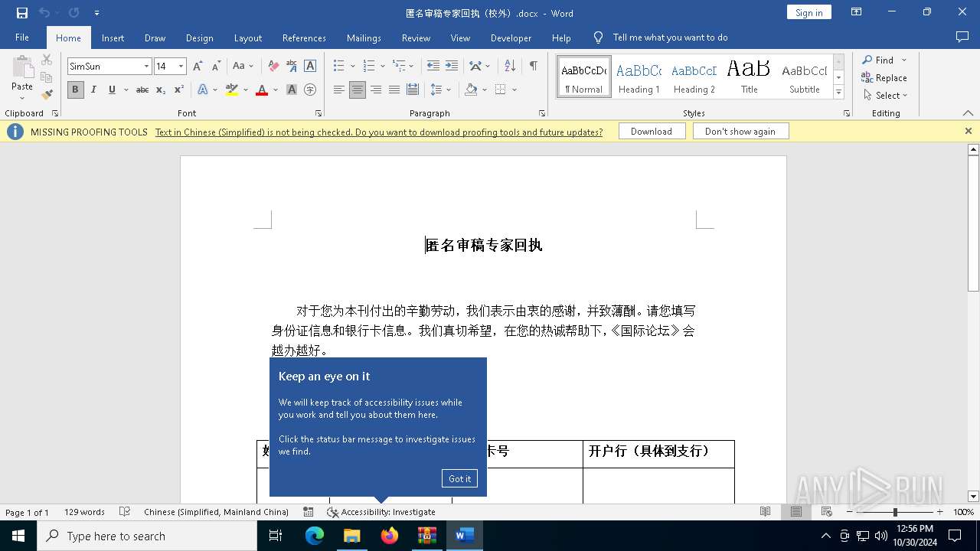The image size is (980, 551).
Task: Open the font color red swatch
Action: point(262,90)
